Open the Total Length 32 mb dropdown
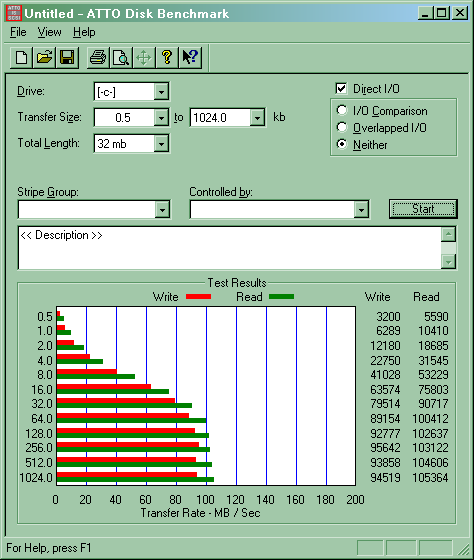 point(161,144)
